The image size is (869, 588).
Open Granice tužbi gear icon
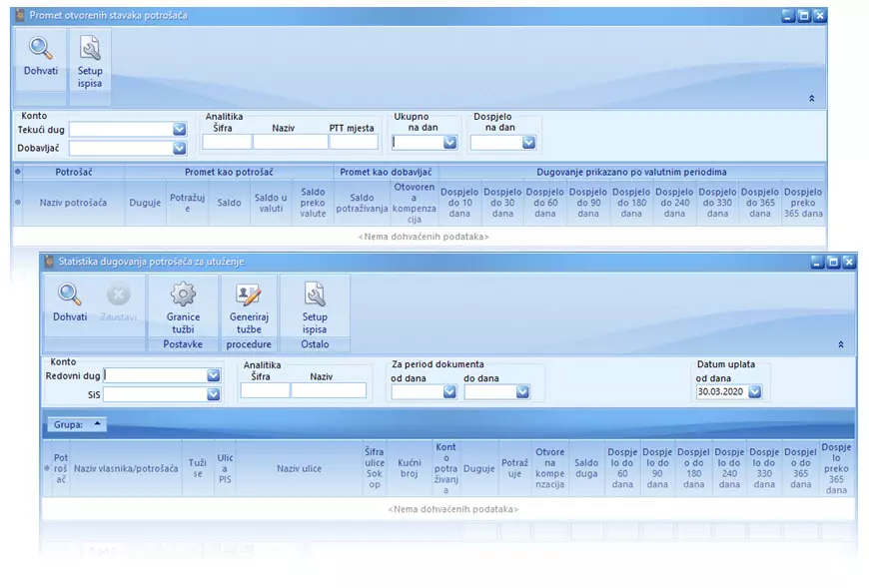click(x=183, y=295)
